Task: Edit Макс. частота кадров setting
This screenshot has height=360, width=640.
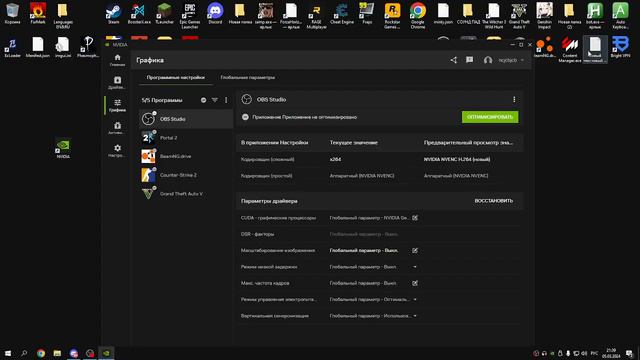Action: (415, 283)
